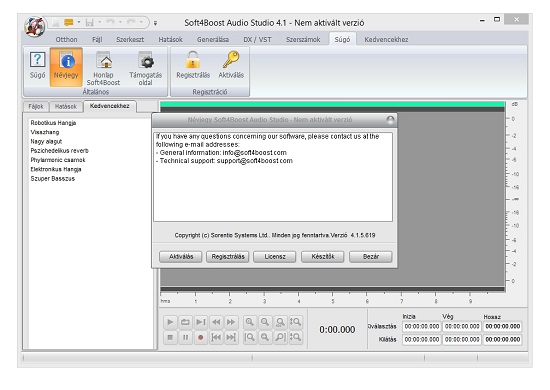Jump to the start with skip-back button
The width and height of the screenshot is (550, 390).
[216, 337]
